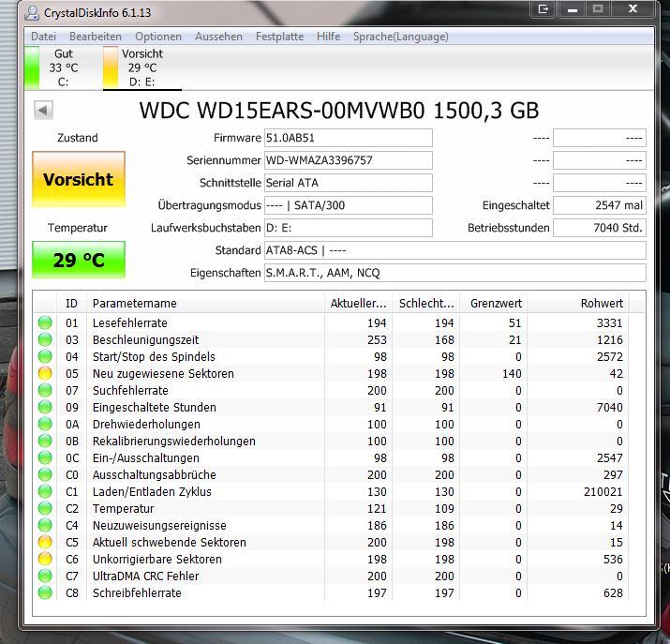Select the Lesefehlerrate parameter name
This screenshot has height=644, width=670.
click(130, 323)
